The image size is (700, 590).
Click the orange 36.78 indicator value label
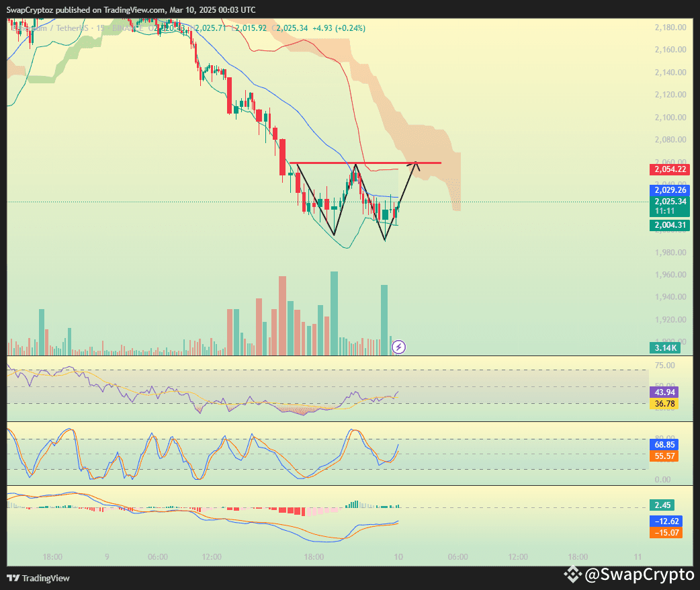point(664,403)
